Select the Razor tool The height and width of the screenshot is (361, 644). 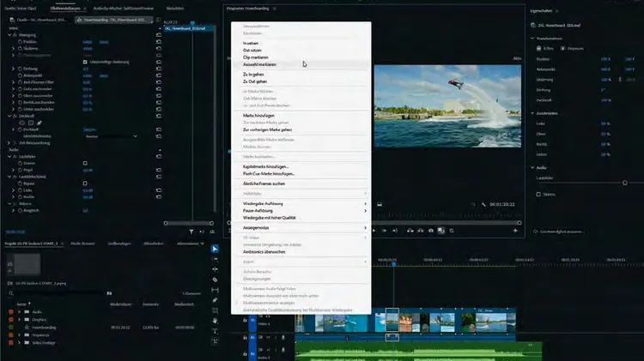point(216,280)
